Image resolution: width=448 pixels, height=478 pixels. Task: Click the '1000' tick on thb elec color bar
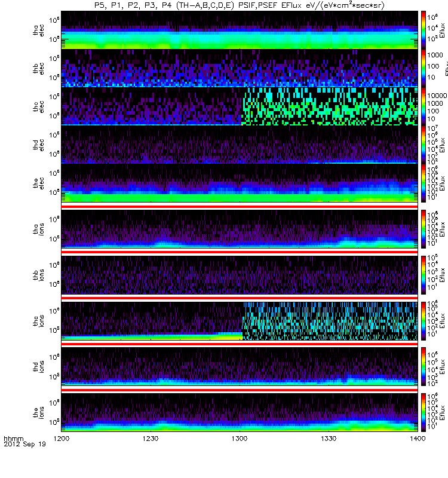tap(435, 55)
